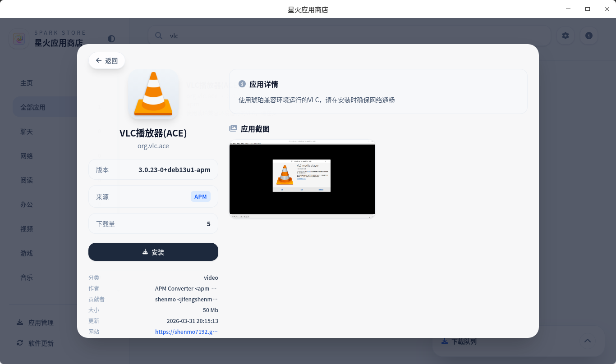Click the app title VLC播放器(ACE)
This screenshot has height=364, width=616.
153,133
